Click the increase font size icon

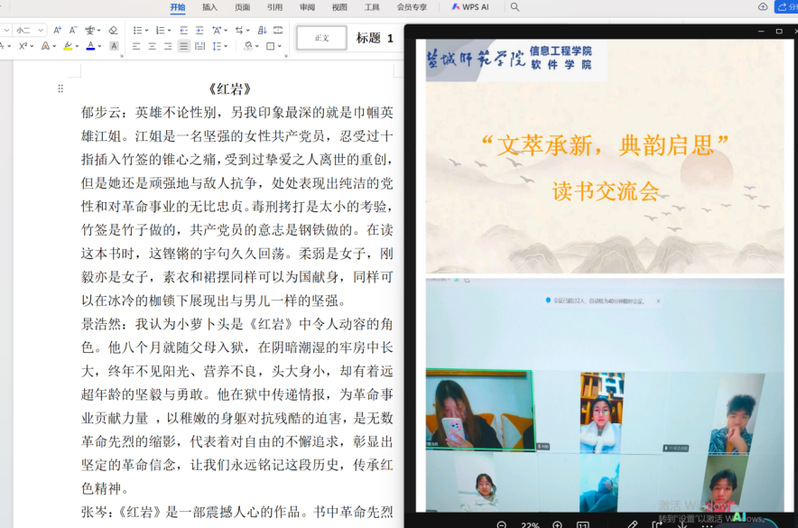[56, 30]
